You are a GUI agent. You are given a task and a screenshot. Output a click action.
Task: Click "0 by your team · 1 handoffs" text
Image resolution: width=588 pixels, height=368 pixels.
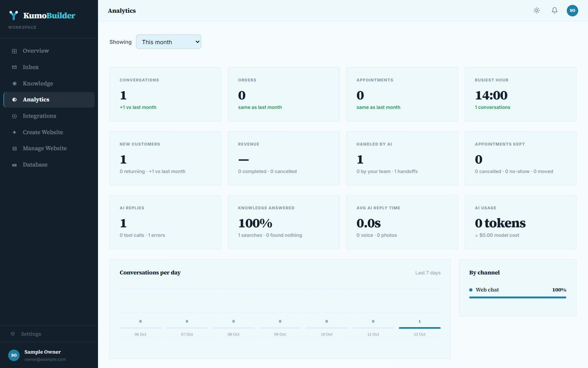coord(387,171)
